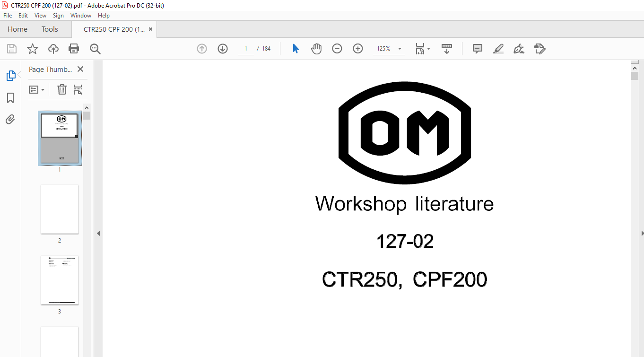Select page 1 thumbnail
644x357 pixels.
[x=60, y=138]
